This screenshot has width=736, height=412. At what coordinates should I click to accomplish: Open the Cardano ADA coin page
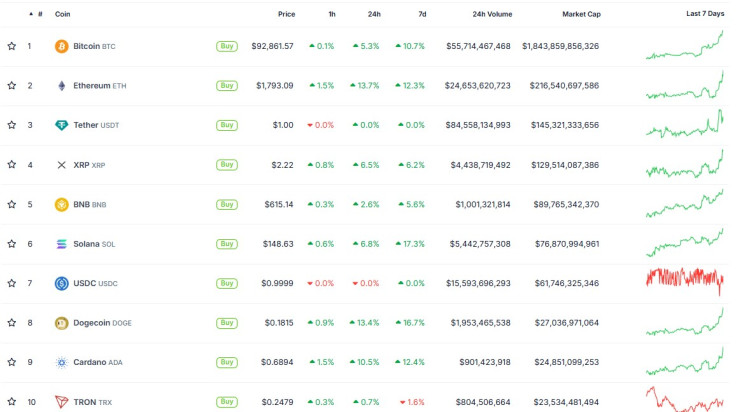[x=98, y=362]
